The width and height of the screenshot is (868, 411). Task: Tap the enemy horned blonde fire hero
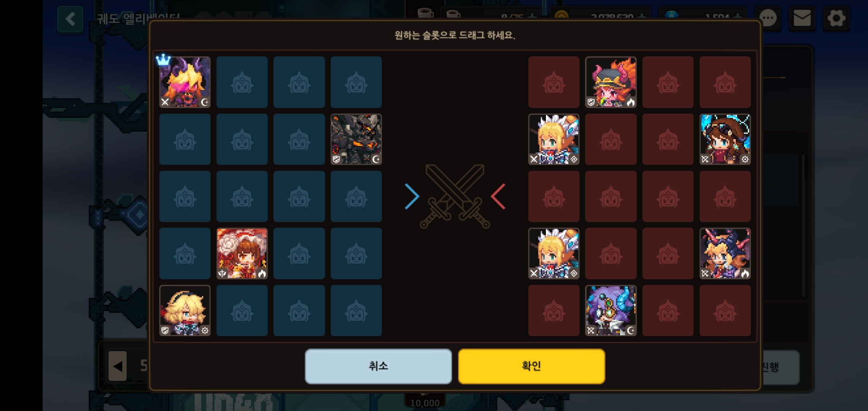click(725, 253)
